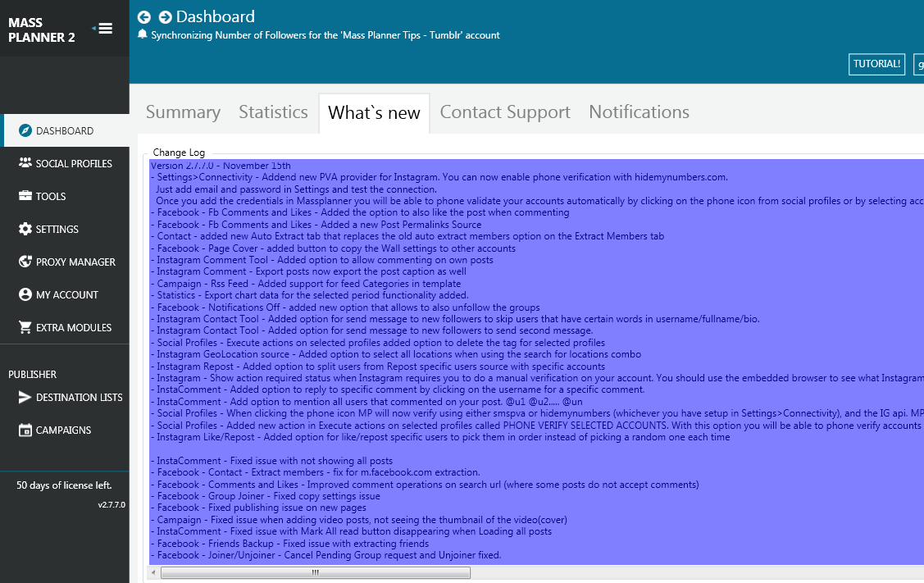The height and width of the screenshot is (583, 924).
Task: Open Destination Lists arrow icon
Action: (25, 398)
